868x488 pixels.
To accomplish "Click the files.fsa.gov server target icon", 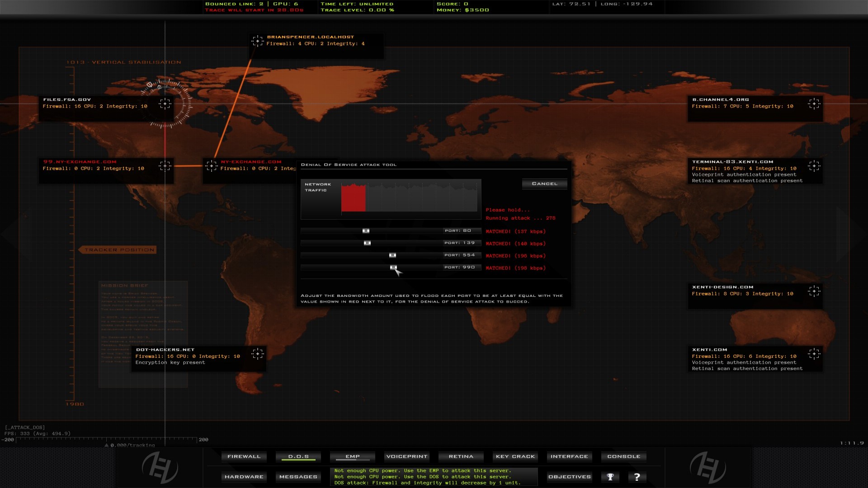I will tap(165, 103).
